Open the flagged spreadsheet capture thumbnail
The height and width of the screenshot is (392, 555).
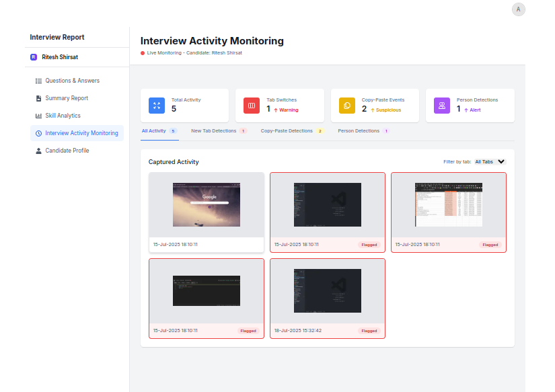tap(449, 205)
